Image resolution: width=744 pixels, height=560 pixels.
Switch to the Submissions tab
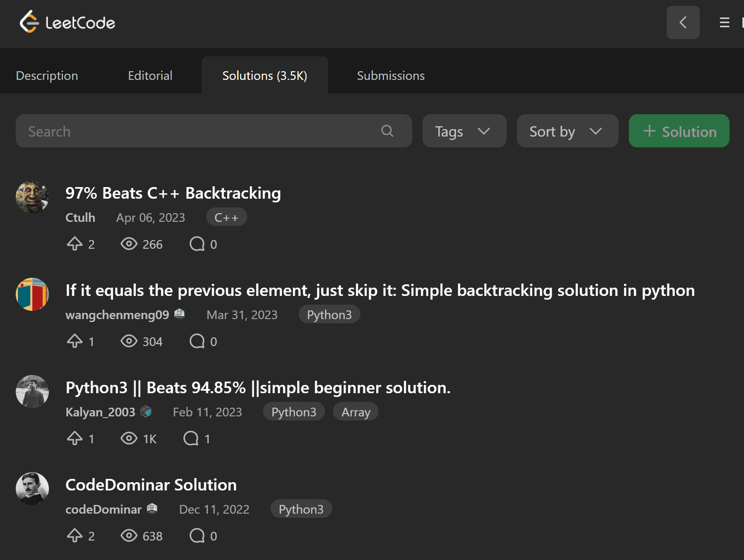point(390,75)
